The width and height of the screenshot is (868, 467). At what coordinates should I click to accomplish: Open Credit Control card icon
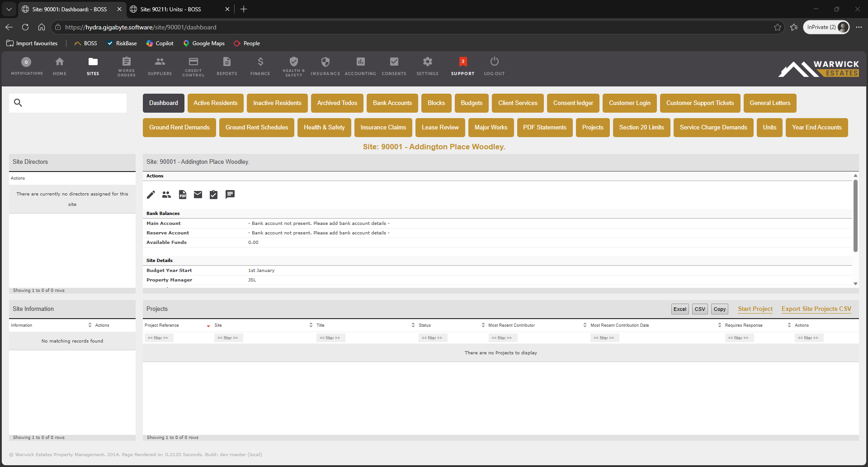point(193,61)
